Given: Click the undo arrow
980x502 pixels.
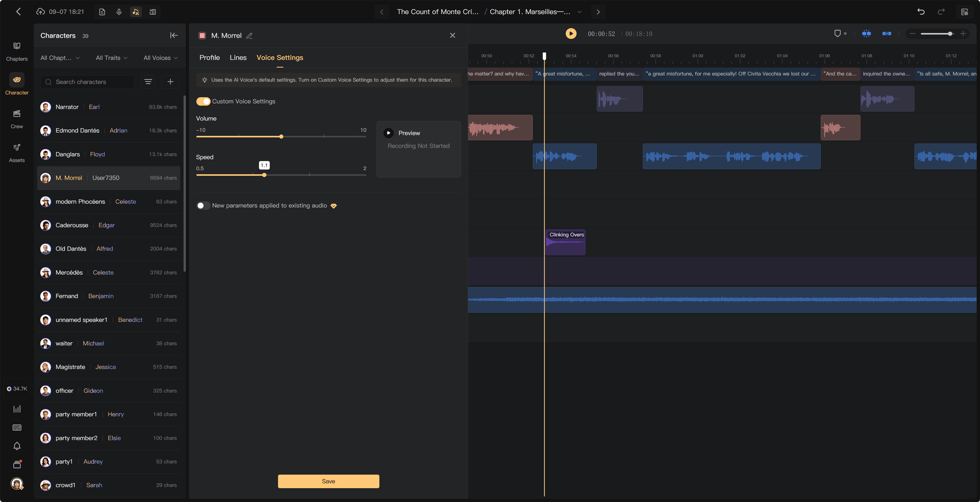Looking at the screenshot, I should click(921, 12).
